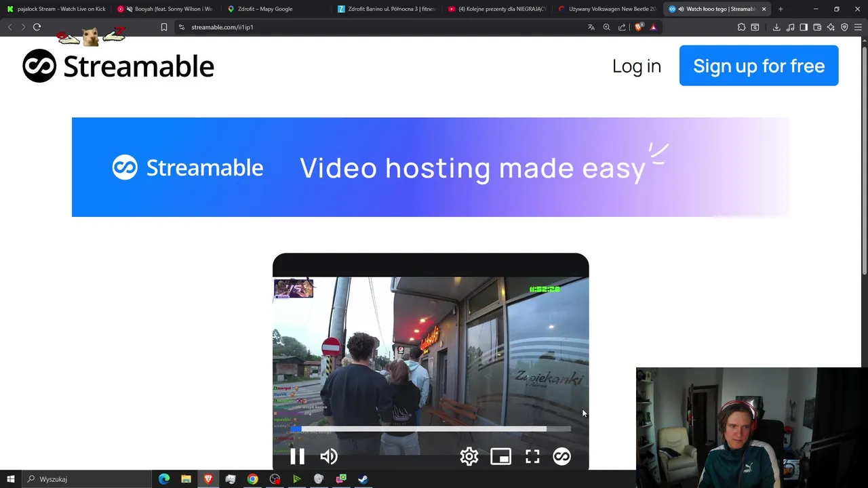Open the browser extensions puzzle icon
The image size is (868, 488).
(x=741, y=27)
